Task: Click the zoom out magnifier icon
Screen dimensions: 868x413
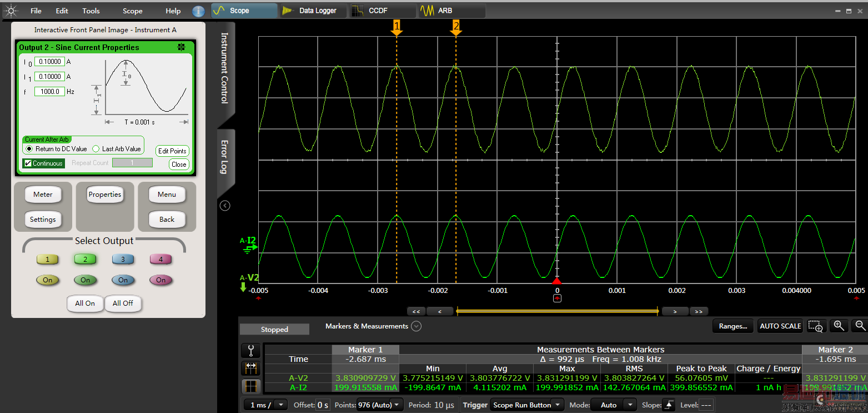Action: [x=860, y=326]
